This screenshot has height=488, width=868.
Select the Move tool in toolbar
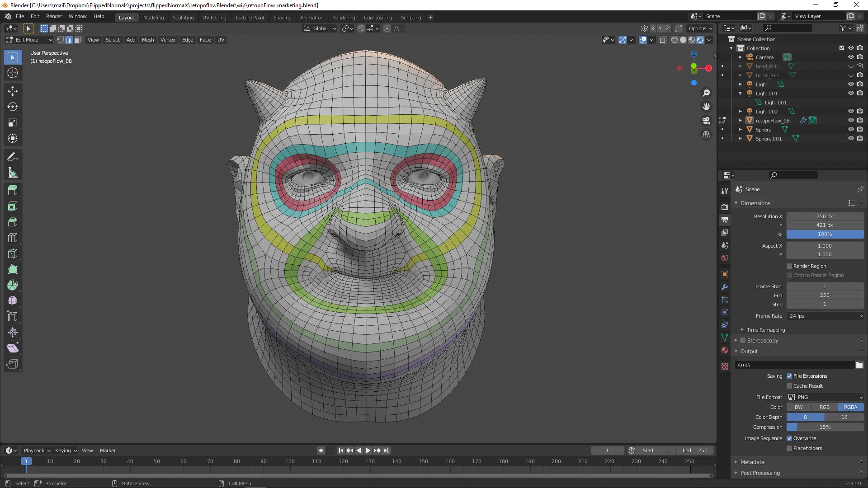pos(13,91)
